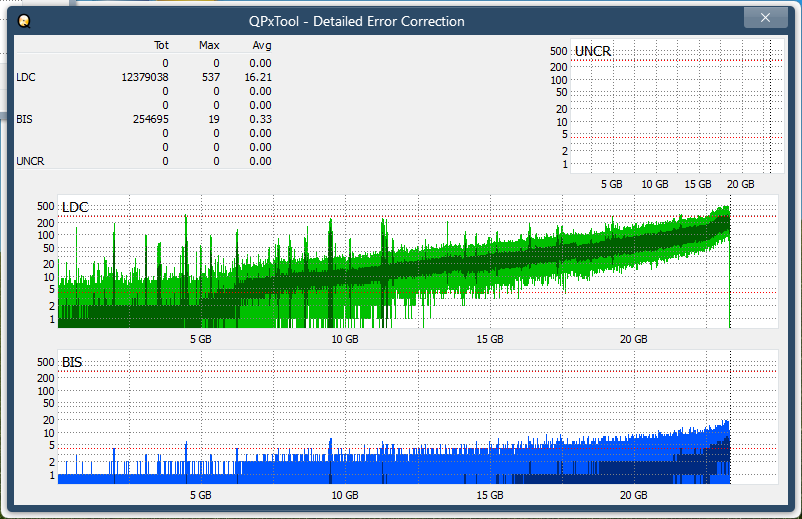Select the BIS total value 254695
Image resolution: width=802 pixels, height=519 pixels.
(x=150, y=119)
